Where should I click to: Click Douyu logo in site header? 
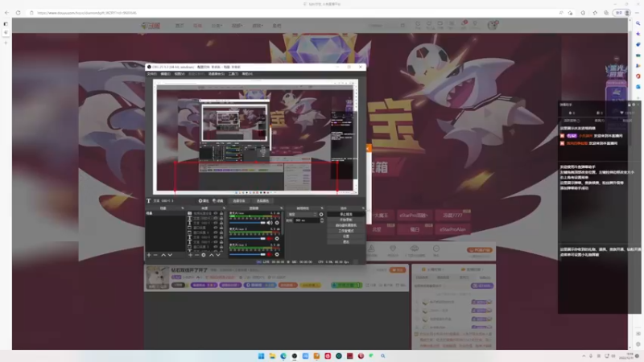click(x=151, y=26)
